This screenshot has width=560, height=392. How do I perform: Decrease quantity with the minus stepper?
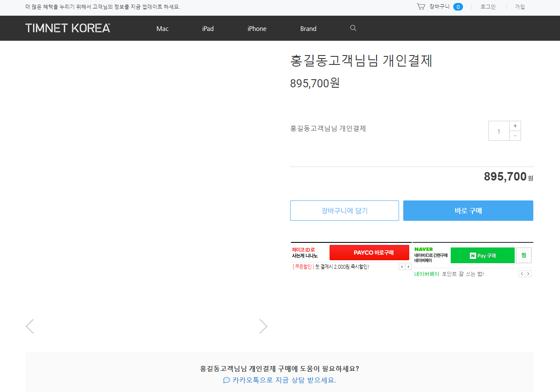(x=515, y=136)
